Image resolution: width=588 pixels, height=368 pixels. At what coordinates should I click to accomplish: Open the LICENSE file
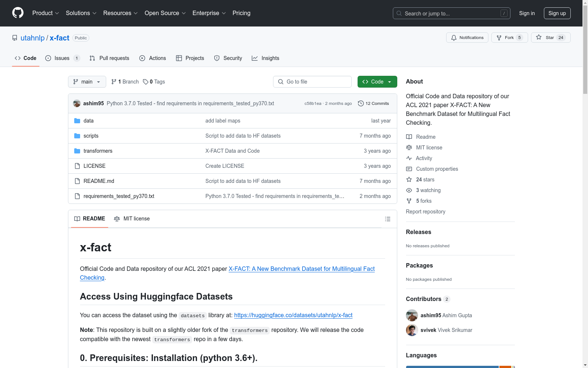coord(94,166)
